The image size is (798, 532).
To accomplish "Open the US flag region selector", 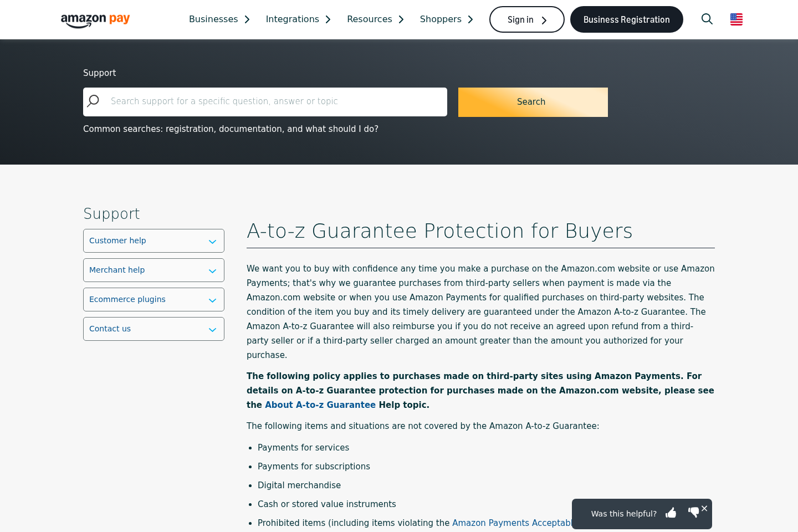I will click(x=736, y=19).
